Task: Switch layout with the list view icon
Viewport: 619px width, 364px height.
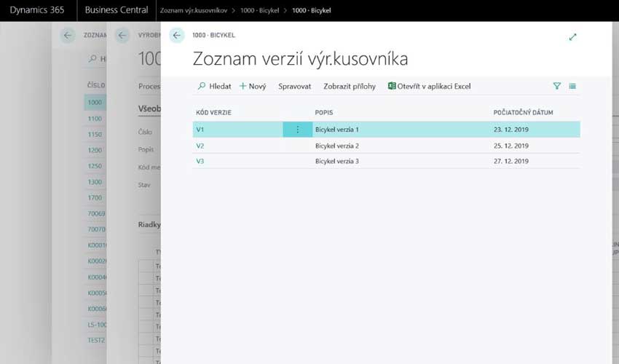Action: 572,86
